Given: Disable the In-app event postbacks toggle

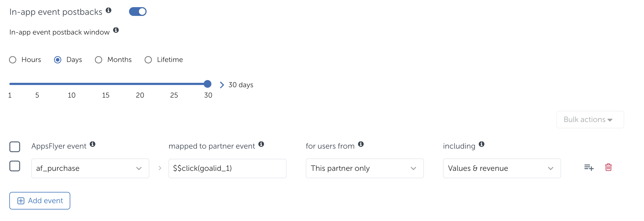Looking at the screenshot, I should coord(138,12).
